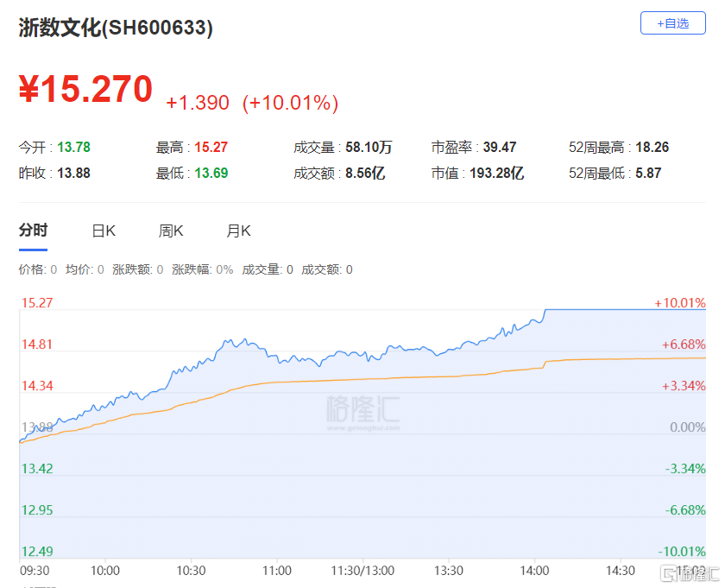Click time axis label 14:00
This screenshot has width=725, height=588.
[x=534, y=571]
